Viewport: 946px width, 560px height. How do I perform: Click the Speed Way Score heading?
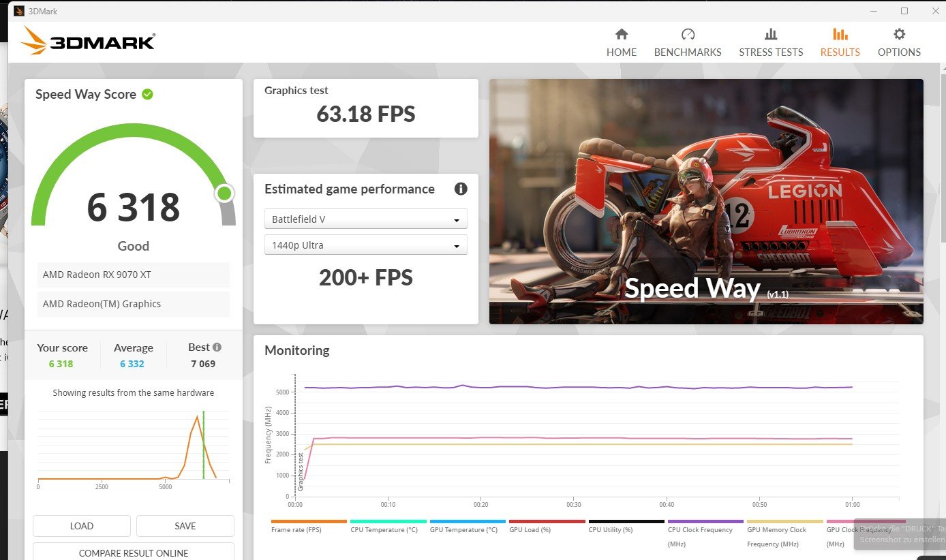pos(86,95)
